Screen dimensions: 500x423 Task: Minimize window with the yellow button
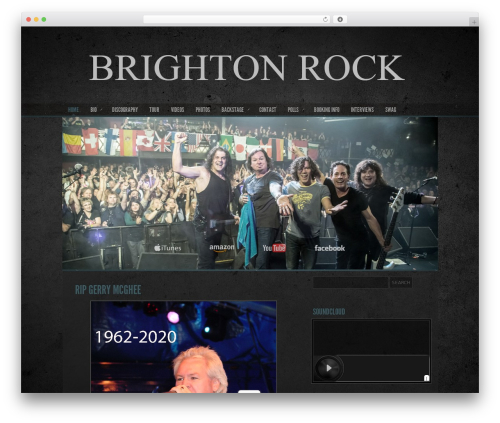(x=36, y=19)
